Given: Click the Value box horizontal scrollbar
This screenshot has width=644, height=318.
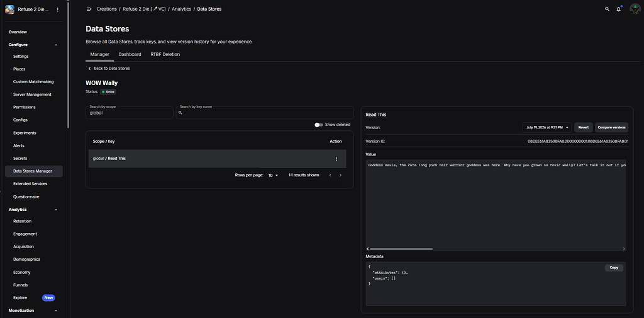Looking at the screenshot, I should pyautogui.click(x=401, y=249).
